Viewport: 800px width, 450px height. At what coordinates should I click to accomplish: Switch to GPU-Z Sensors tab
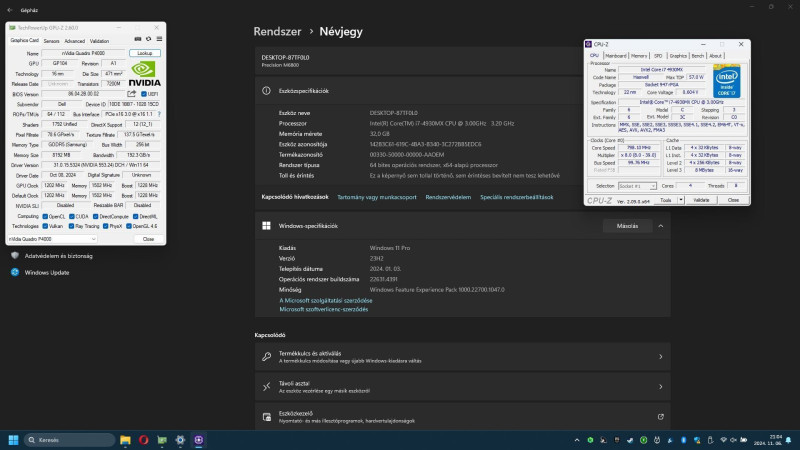click(x=52, y=41)
